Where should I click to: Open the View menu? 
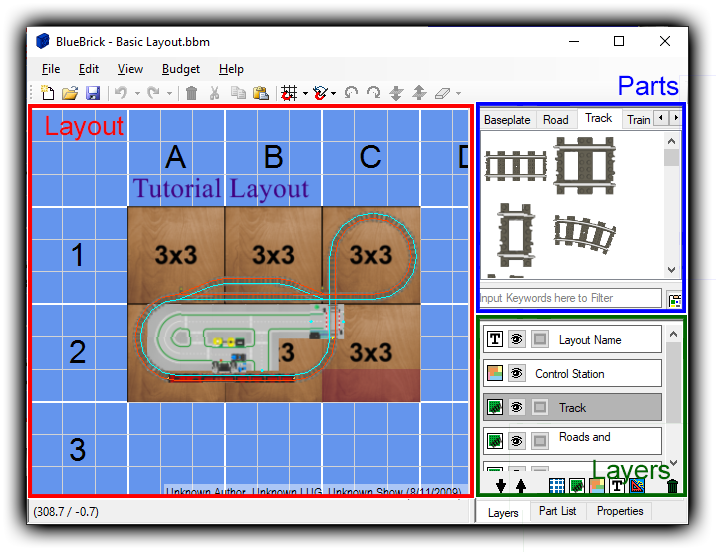(130, 69)
